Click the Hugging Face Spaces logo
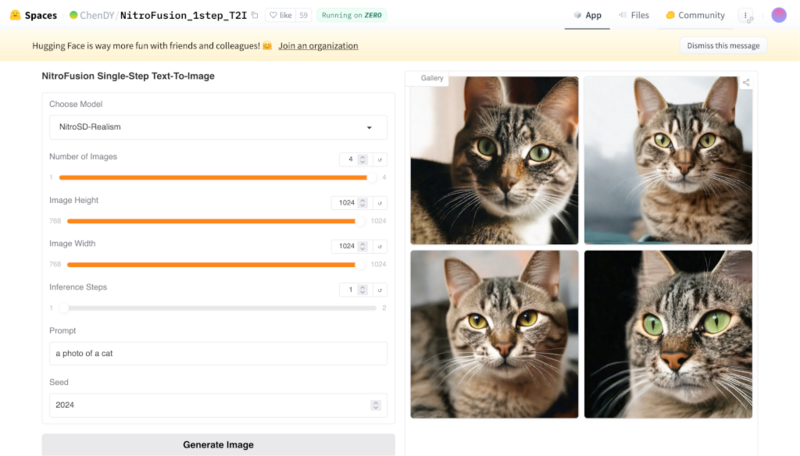 [x=15, y=15]
